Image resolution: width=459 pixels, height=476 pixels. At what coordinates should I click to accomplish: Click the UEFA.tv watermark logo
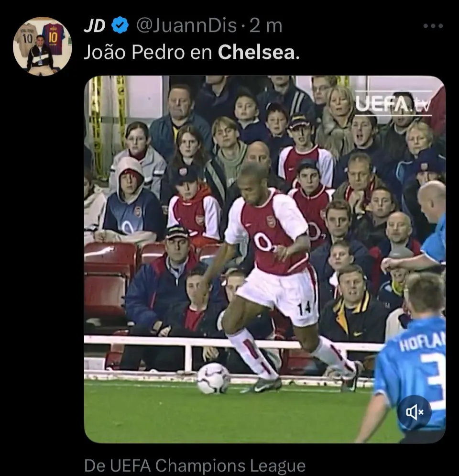pyautogui.click(x=393, y=104)
